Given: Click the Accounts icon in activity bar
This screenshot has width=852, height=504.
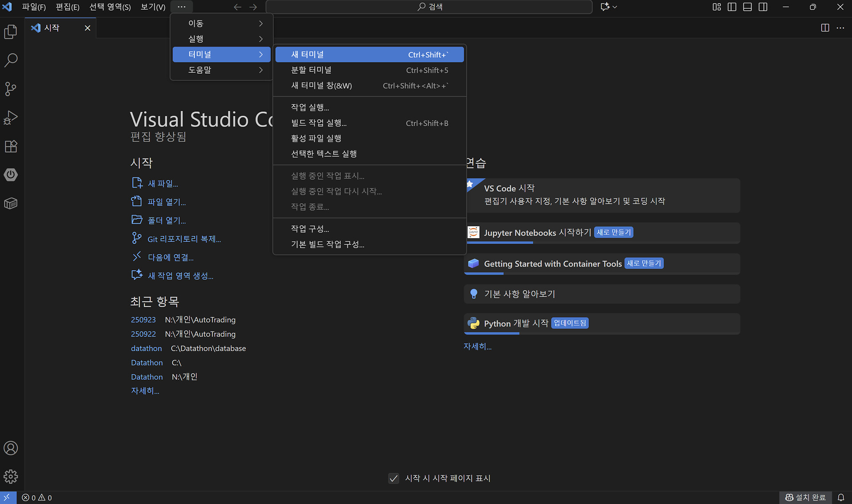Looking at the screenshot, I should pyautogui.click(x=11, y=448).
